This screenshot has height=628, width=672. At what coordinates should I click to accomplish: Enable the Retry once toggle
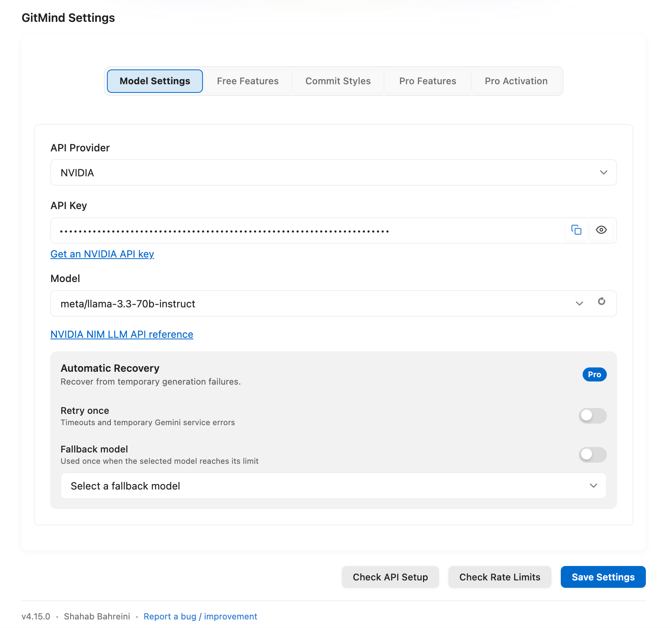click(x=592, y=416)
